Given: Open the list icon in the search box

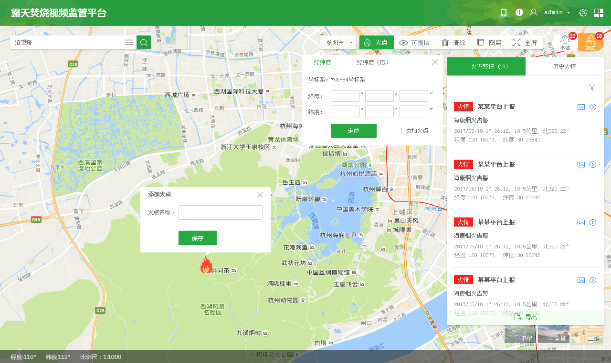Looking at the screenshot, I should [129, 42].
